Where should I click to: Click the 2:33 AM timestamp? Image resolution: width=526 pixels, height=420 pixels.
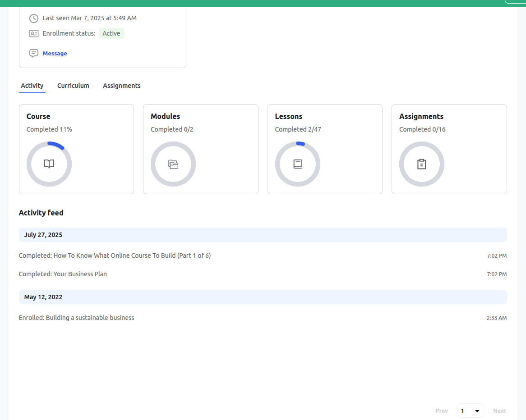497,318
